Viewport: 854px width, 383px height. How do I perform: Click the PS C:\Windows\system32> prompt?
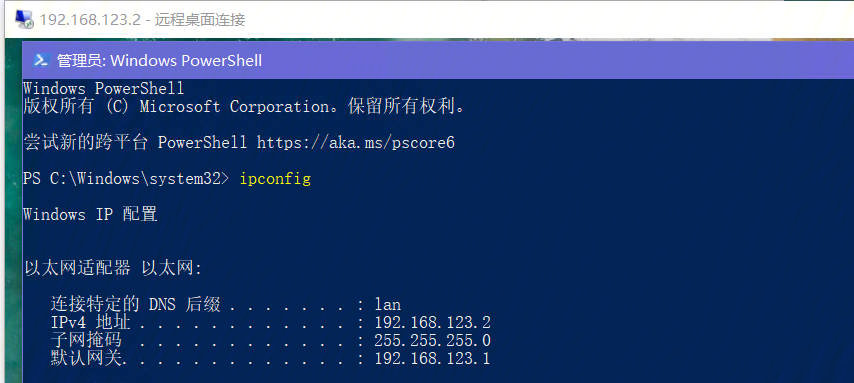(127, 179)
